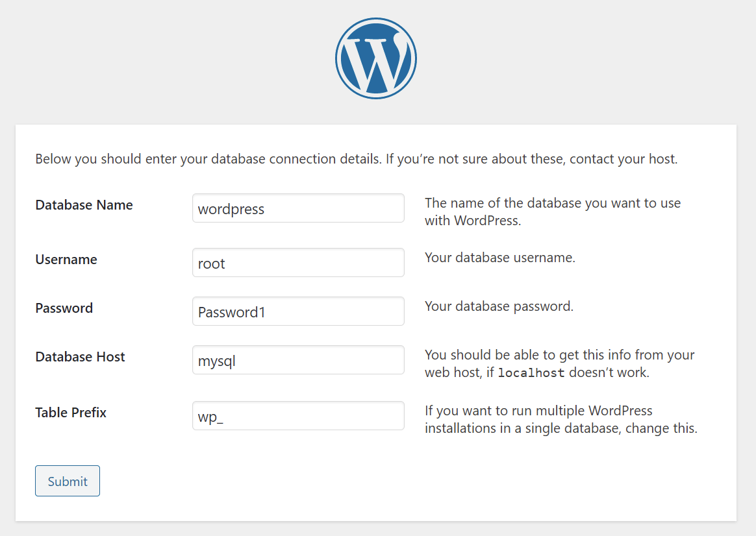Click the Database Host label
Screen dimensions: 756x536
click(x=80, y=357)
